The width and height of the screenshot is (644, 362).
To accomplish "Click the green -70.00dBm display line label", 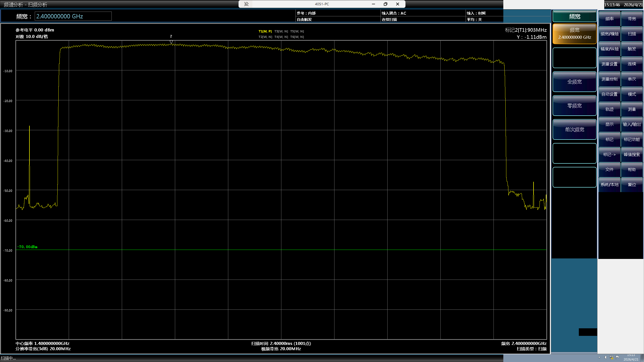I will 27,247.
